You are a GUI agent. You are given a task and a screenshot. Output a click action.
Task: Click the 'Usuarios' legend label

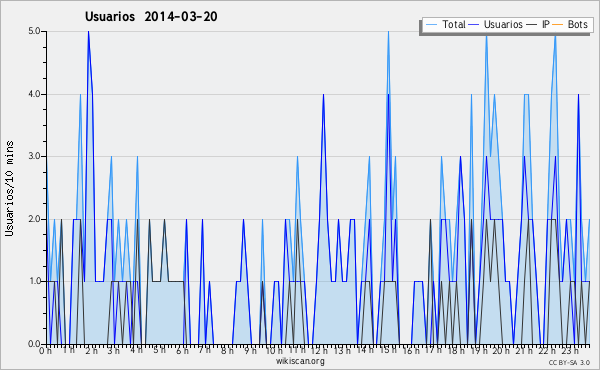pyautogui.click(x=503, y=24)
